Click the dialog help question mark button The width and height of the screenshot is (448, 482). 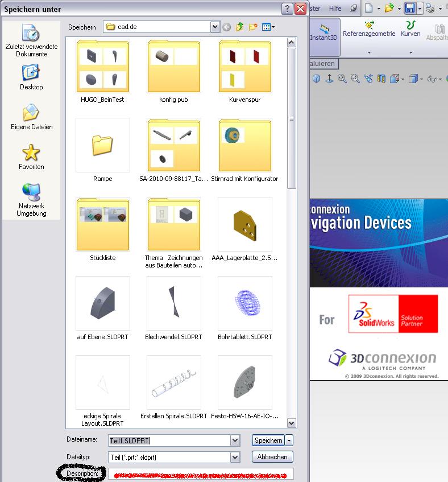point(287,9)
